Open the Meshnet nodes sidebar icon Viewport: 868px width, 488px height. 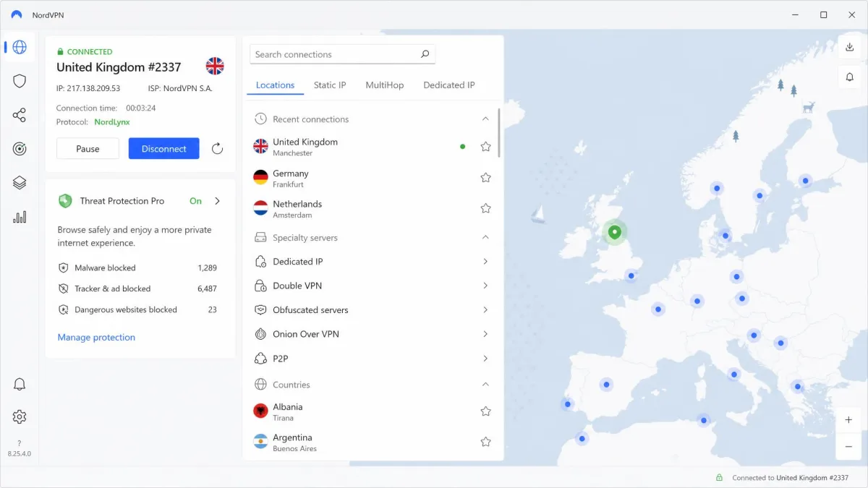pyautogui.click(x=20, y=115)
